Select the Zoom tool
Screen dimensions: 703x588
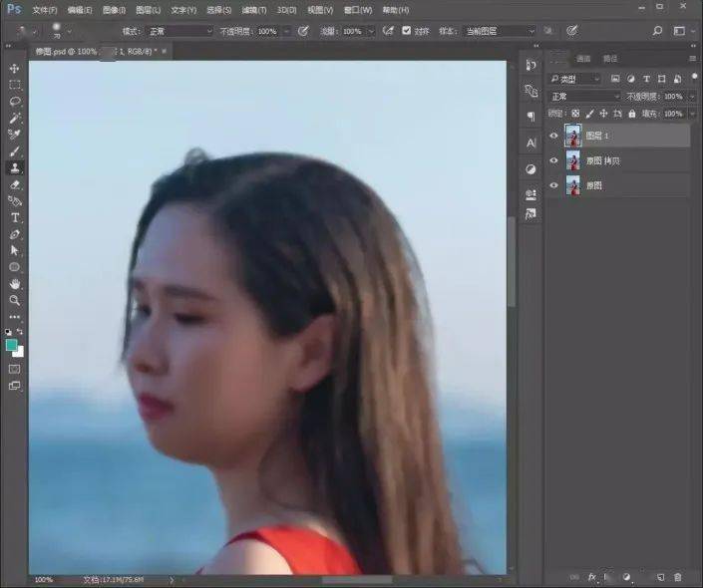pos(14,300)
